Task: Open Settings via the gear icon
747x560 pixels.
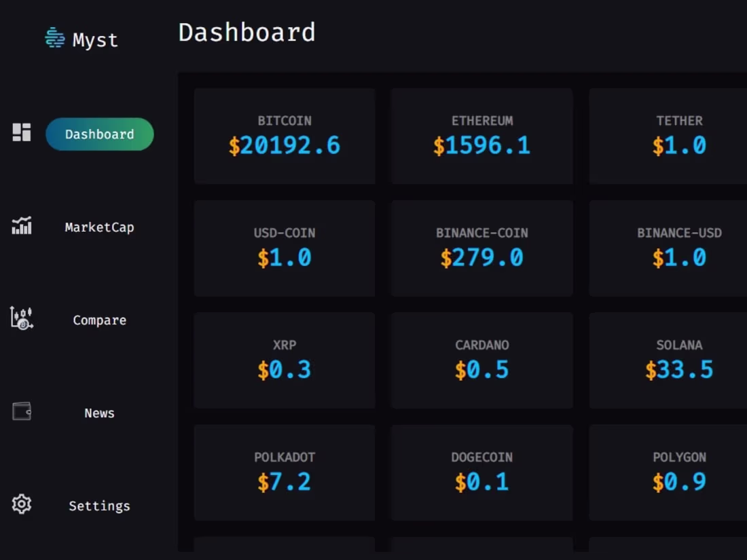Action: (x=20, y=504)
